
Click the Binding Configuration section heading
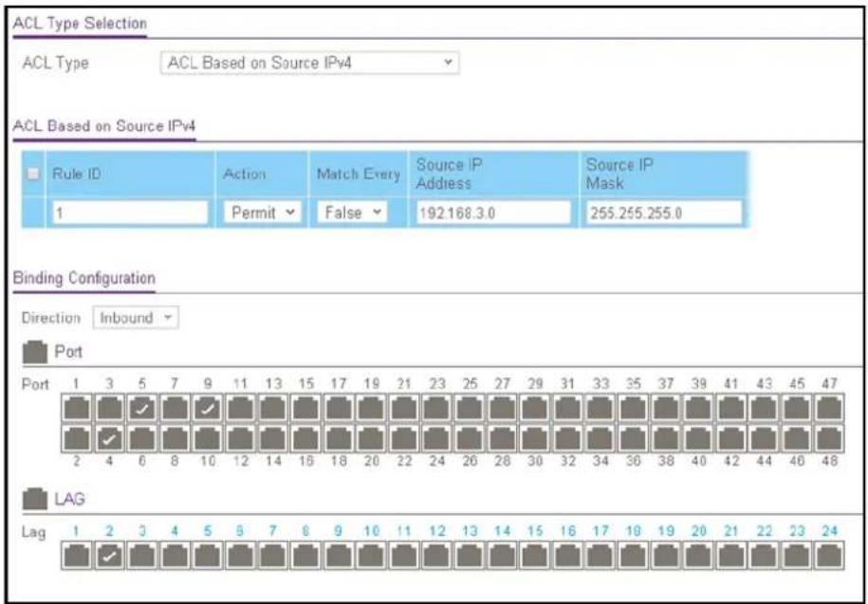tap(83, 278)
